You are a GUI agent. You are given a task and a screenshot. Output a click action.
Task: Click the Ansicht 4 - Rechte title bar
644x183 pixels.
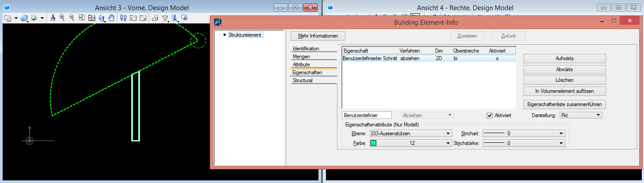pyautogui.click(x=465, y=8)
